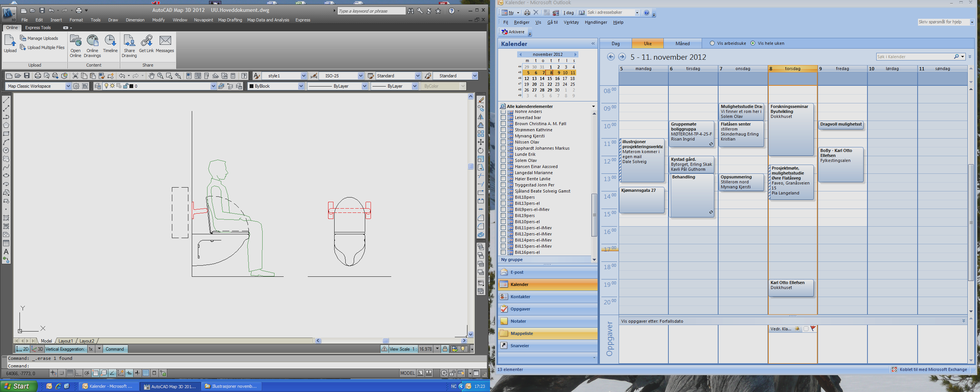Click the Get Link icon
The width and height of the screenshot is (980, 392).
(146, 43)
